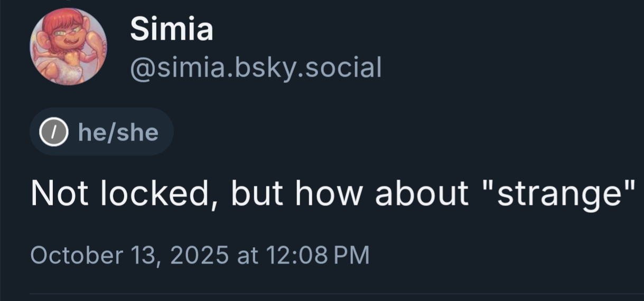Open Simia's profile avatar picture
This screenshot has width=644, height=301.
tap(68, 48)
